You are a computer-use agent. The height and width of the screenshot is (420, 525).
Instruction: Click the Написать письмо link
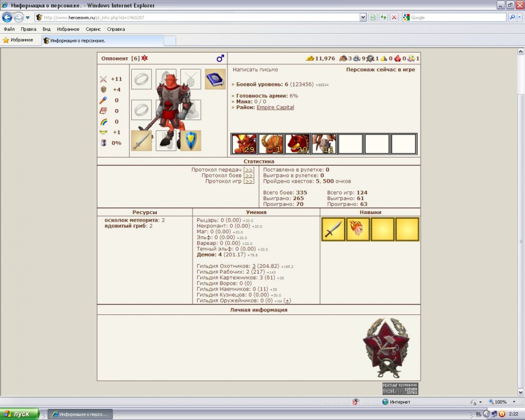255,69
